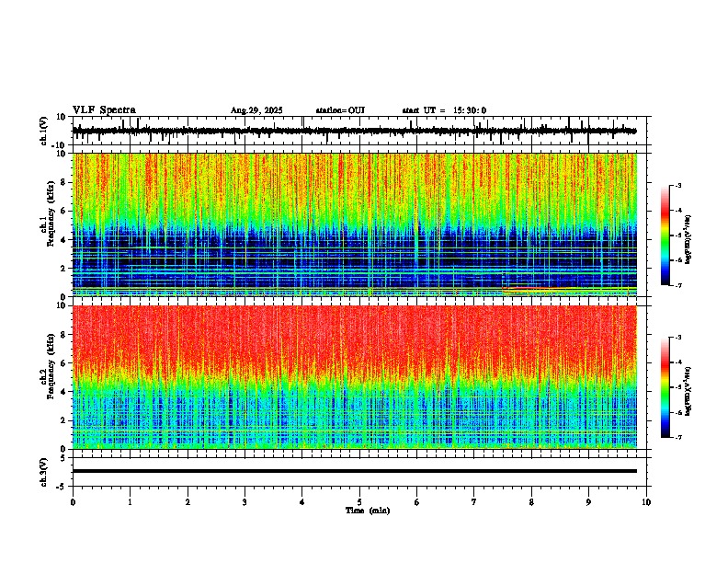728x563 pixels.
Task: Click the 'Time (min)' axis label
Action: point(368,511)
